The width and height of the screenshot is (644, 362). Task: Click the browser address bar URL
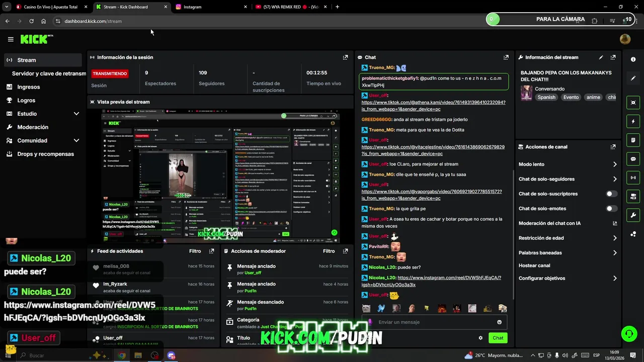(93, 21)
